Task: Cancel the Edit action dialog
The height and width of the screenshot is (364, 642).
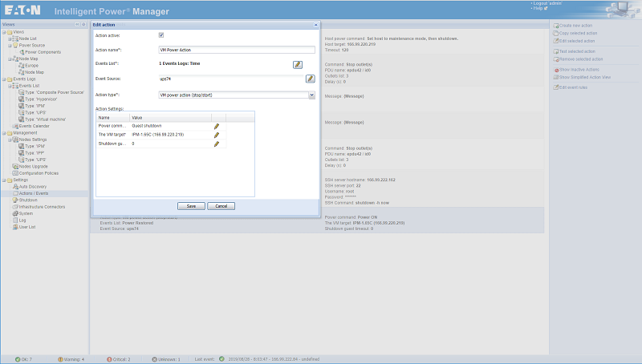Action: point(221,206)
